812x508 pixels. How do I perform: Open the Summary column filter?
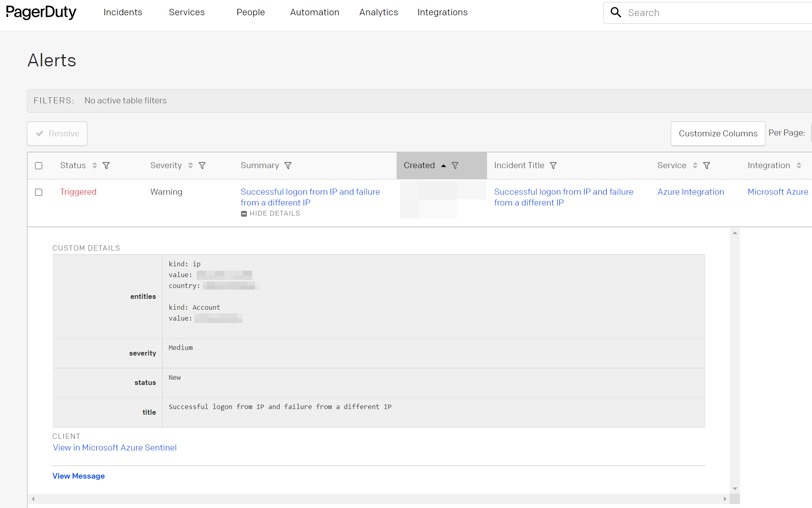pos(288,165)
